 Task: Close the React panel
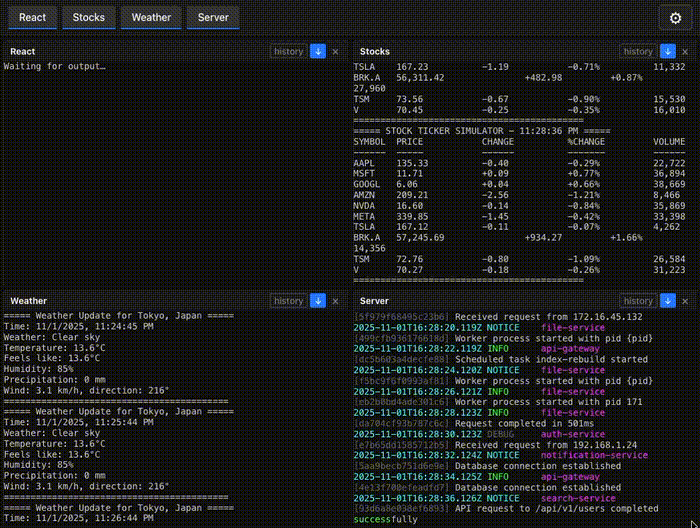[335, 52]
